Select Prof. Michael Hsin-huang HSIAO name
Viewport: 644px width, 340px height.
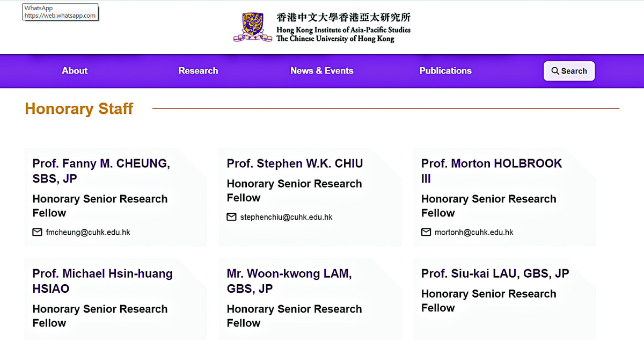click(103, 281)
